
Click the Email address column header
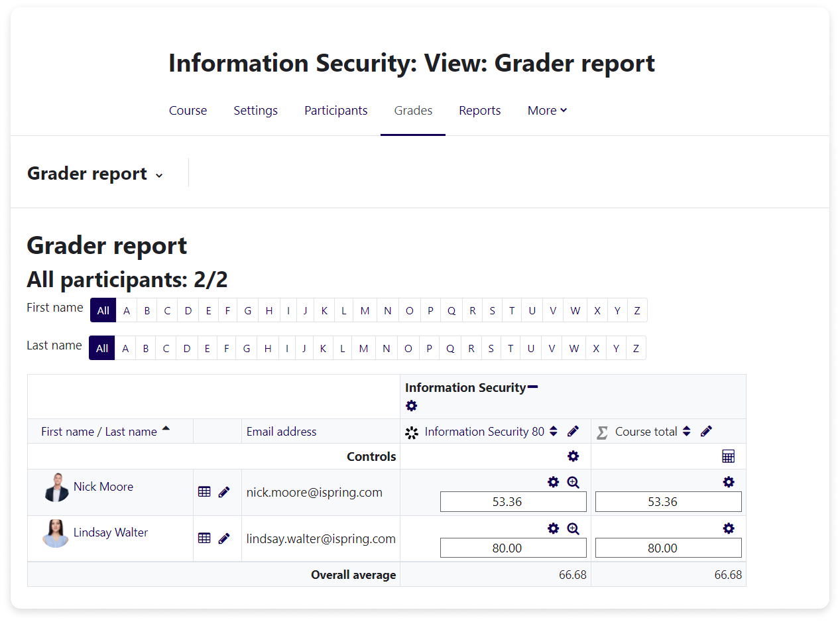point(282,432)
